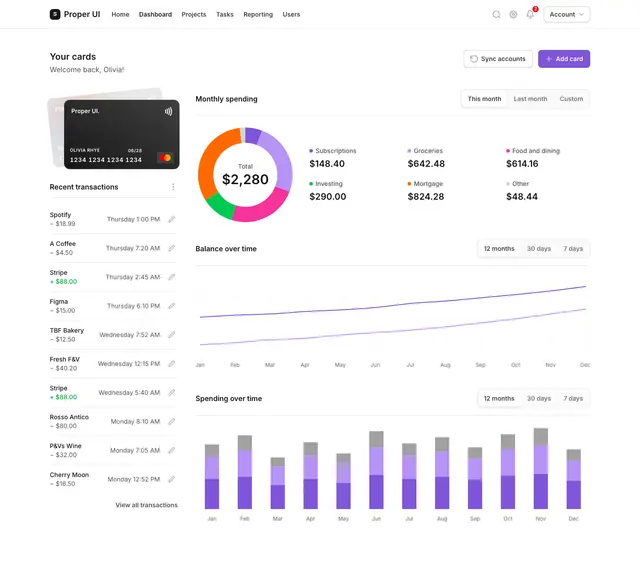Open Users navigation item

tap(291, 14)
